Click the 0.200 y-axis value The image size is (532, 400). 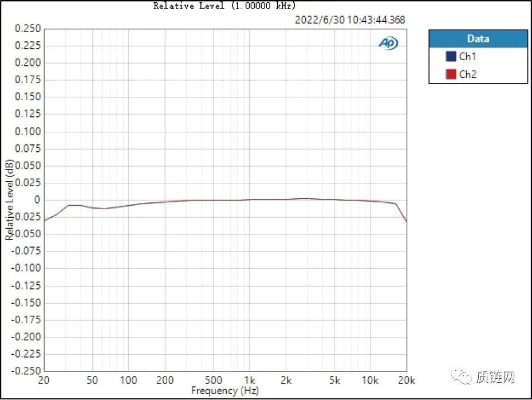(27, 62)
